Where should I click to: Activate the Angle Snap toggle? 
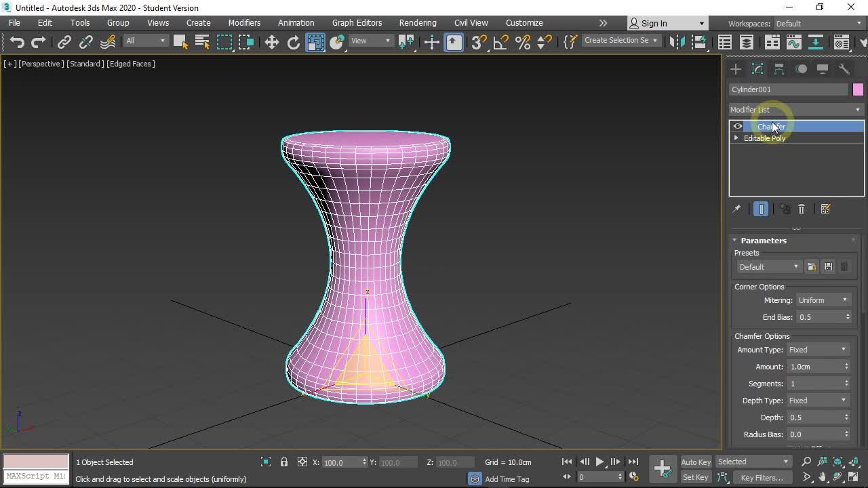pos(500,42)
